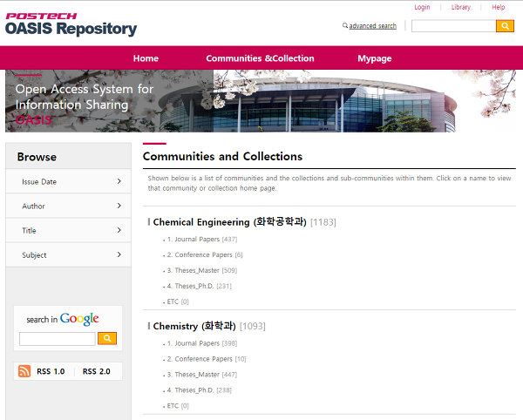Expand the Title browse chevron
The height and width of the screenshot is (420, 523).
coord(119,230)
